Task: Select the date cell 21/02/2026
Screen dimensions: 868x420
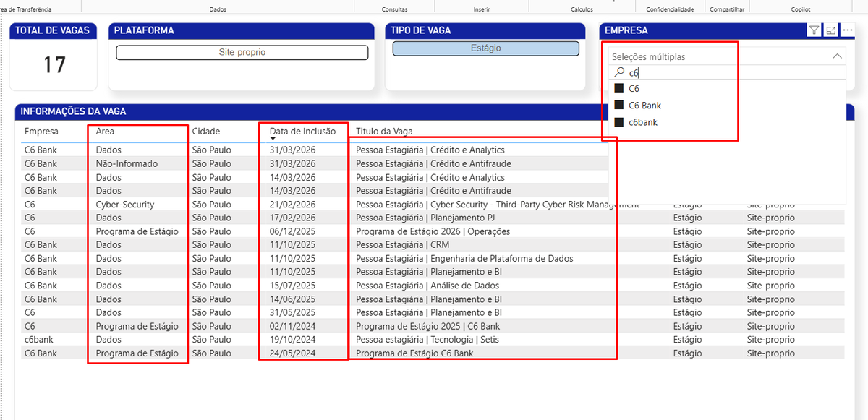Action: click(x=292, y=205)
